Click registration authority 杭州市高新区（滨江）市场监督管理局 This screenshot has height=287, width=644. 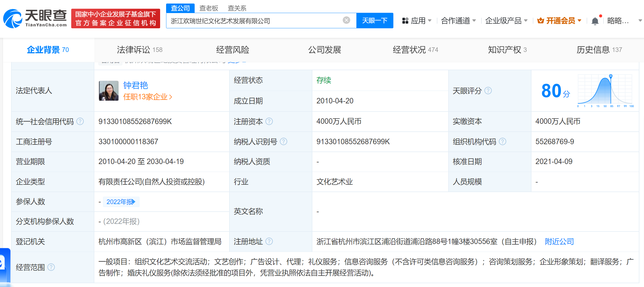tap(160, 242)
